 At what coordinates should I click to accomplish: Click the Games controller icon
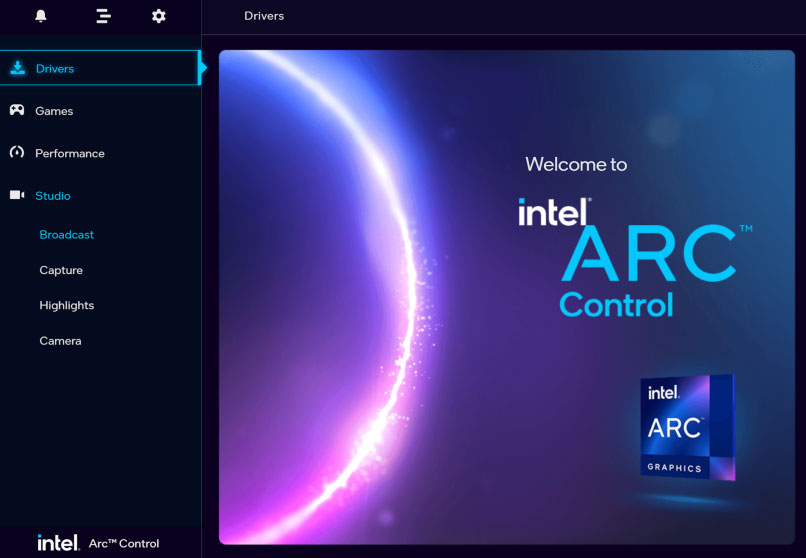pos(17,110)
